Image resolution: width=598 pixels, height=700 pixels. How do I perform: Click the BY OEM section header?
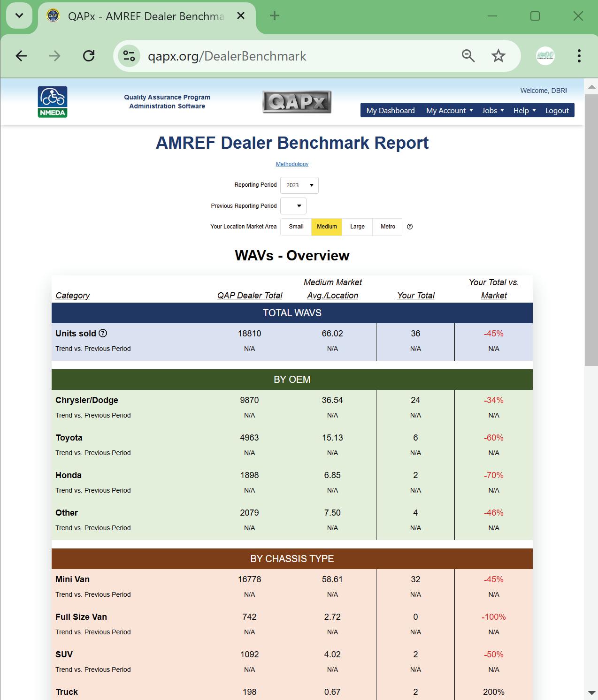click(x=292, y=380)
